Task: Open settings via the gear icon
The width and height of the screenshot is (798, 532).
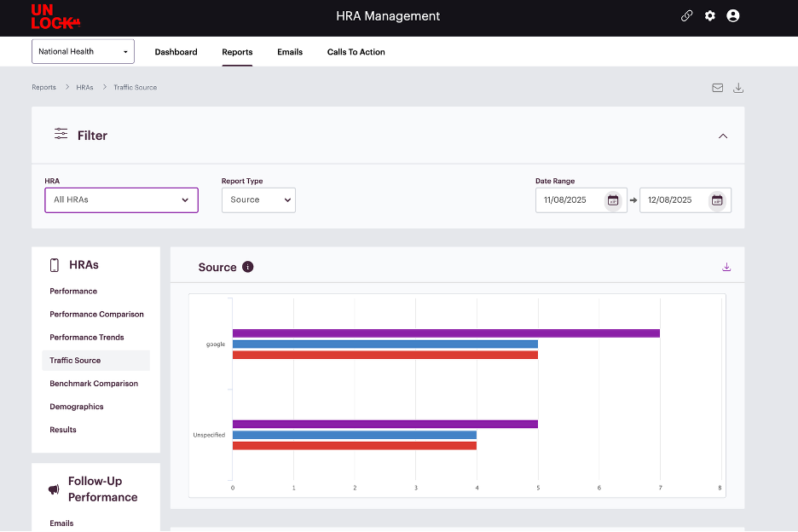Action: click(x=709, y=16)
